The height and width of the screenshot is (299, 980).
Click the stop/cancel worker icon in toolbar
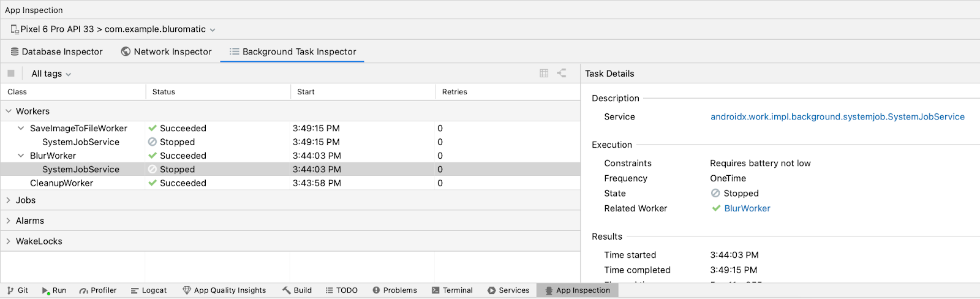11,74
